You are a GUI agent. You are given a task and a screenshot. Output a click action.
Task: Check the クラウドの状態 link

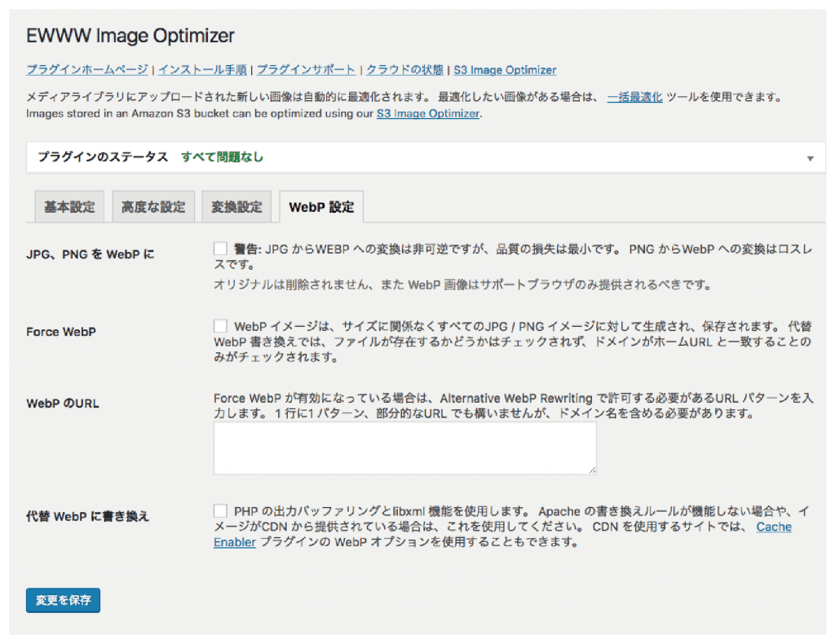click(404, 70)
